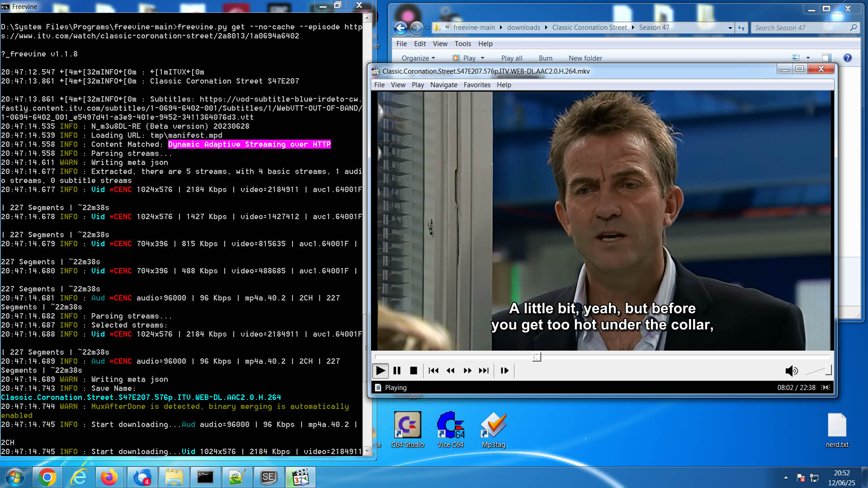Toggle the Explorer preview pane icon
This screenshot has width=868, height=488.
point(826,57)
